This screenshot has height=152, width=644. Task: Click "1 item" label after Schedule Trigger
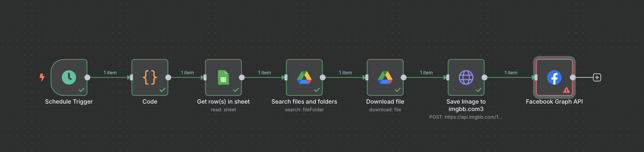110,73
